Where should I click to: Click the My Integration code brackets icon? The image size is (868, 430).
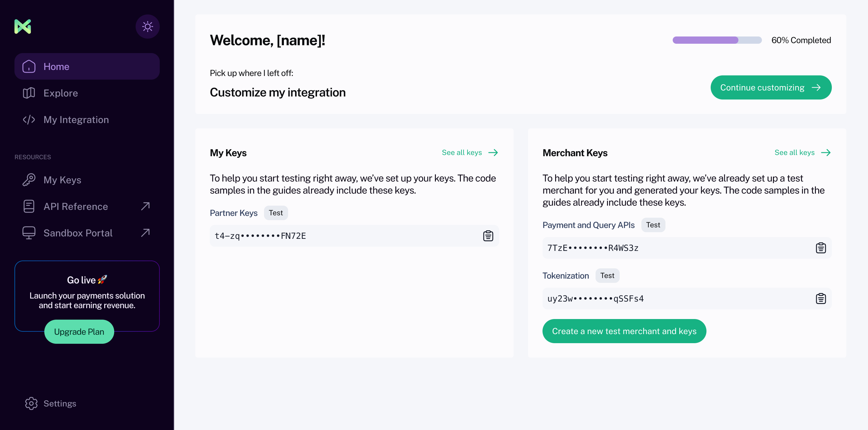tap(29, 120)
